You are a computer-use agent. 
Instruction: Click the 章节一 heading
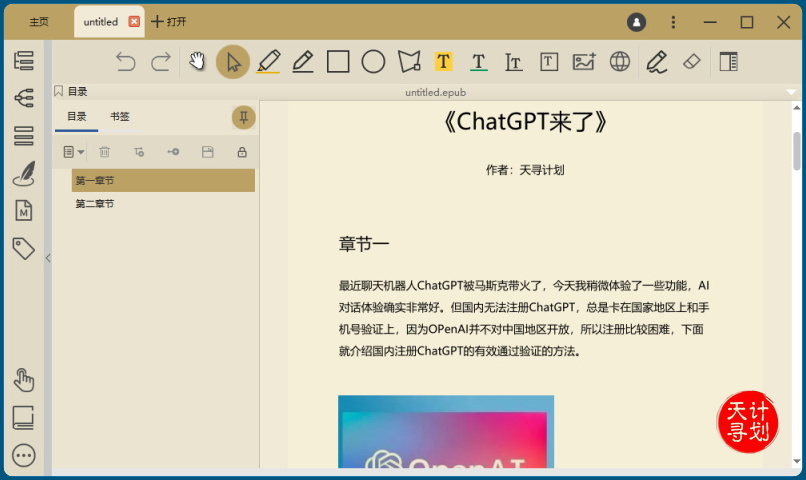[x=364, y=244]
